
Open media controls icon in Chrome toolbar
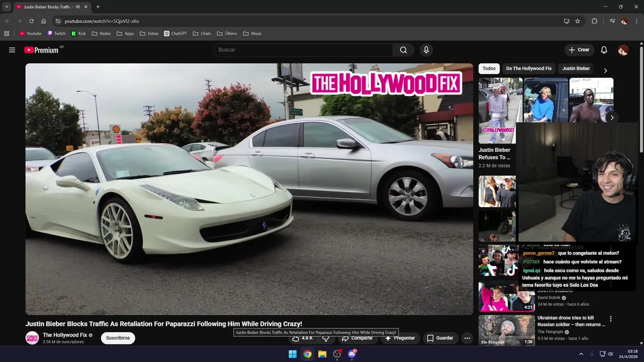pos(612,21)
